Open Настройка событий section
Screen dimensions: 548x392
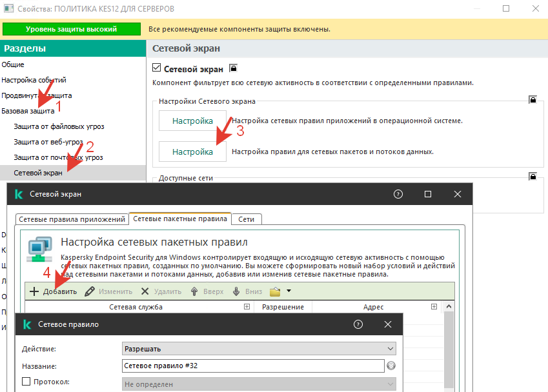click(34, 80)
